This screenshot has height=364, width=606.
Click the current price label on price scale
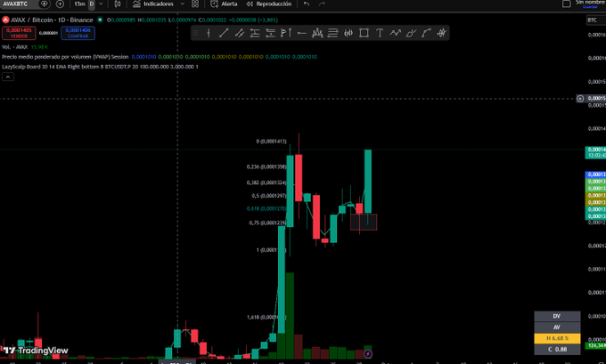tap(595, 152)
